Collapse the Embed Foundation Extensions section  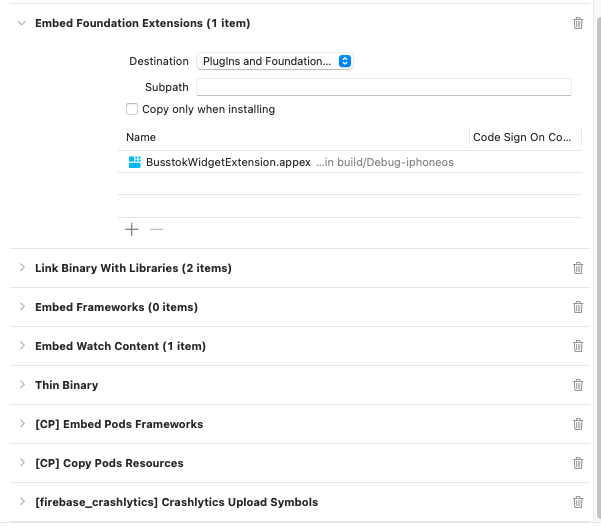pos(22,23)
